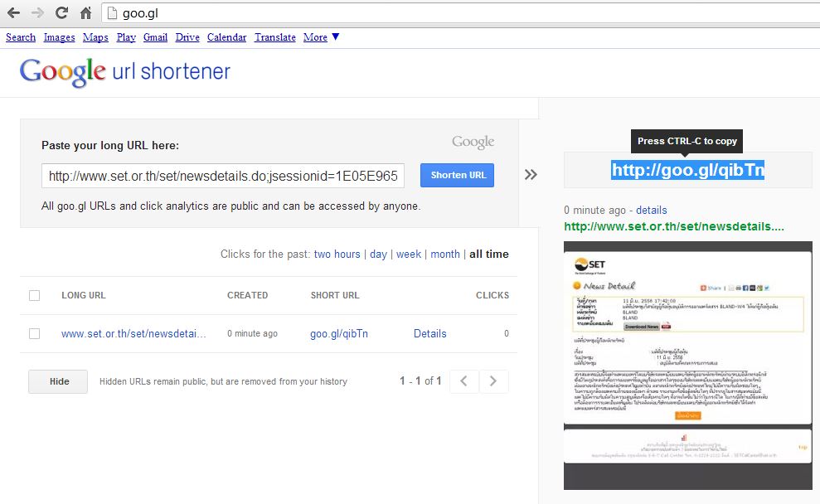This screenshot has height=504, width=820.
Task: Open the Search link in the top bar
Action: 21,37
